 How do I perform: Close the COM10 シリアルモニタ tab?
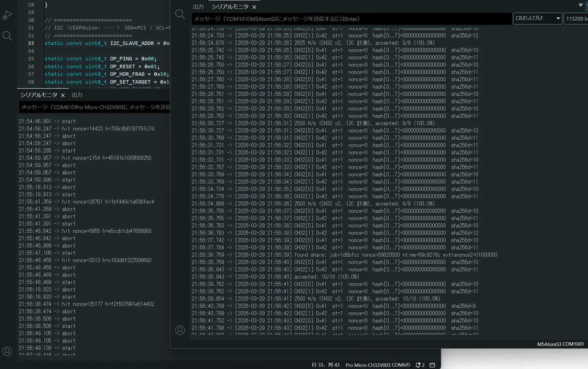[254, 7]
